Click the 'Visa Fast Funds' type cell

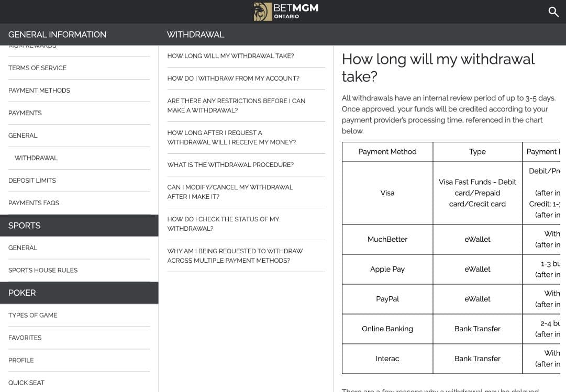(x=477, y=193)
